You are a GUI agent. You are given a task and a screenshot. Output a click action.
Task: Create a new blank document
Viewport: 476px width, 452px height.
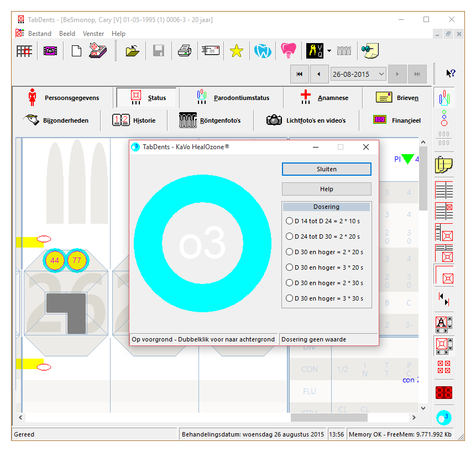click(x=76, y=51)
